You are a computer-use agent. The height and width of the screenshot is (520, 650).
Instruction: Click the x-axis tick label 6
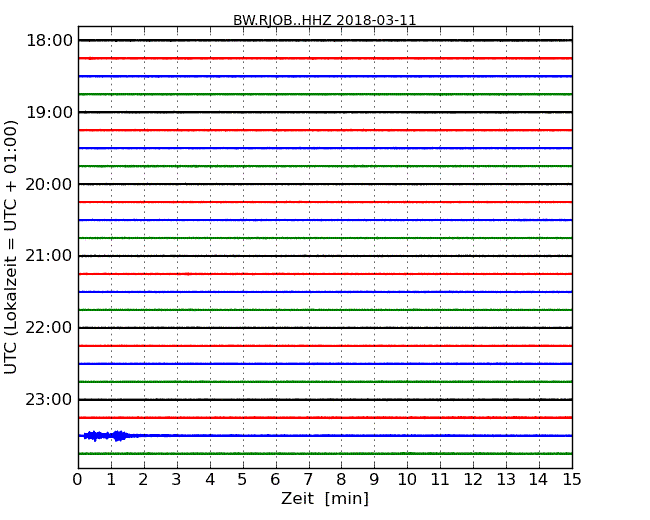[x=275, y=480]
